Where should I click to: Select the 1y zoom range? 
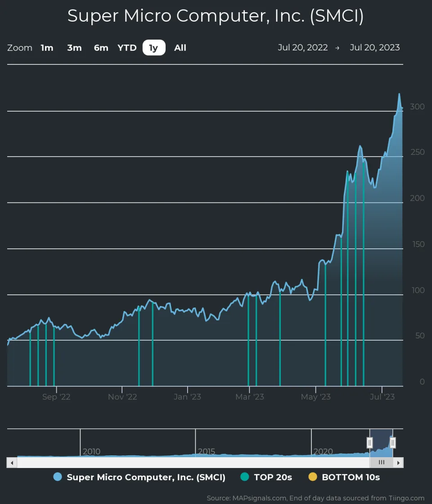pos(154,48)
